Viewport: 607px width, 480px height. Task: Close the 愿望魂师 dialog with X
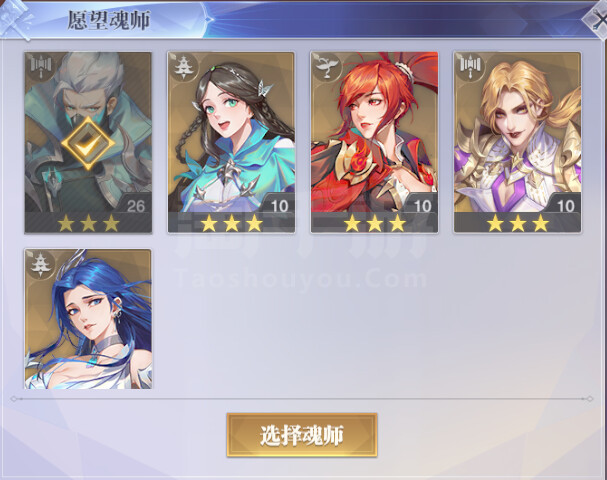pos(597,19)
